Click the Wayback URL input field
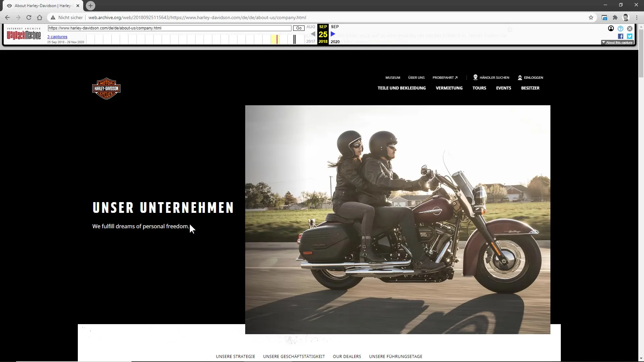The image size is (644, 362). (x=169, y=28)
